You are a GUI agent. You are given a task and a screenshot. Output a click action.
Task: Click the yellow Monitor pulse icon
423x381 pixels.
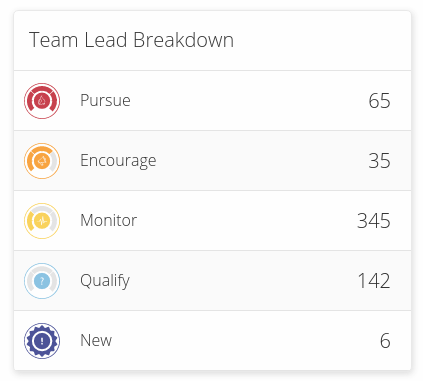click(42, 221)
